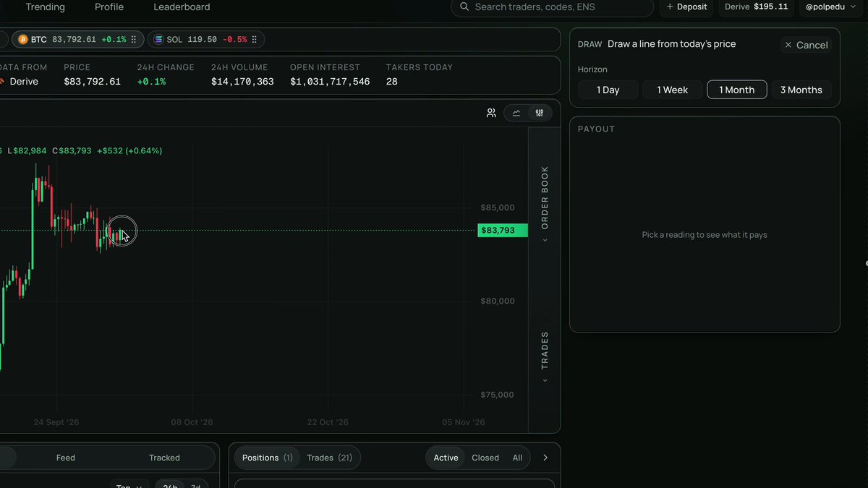Click the Deposit button
Viewport: 868px width, 488px height.
click(x=686, y=7)
